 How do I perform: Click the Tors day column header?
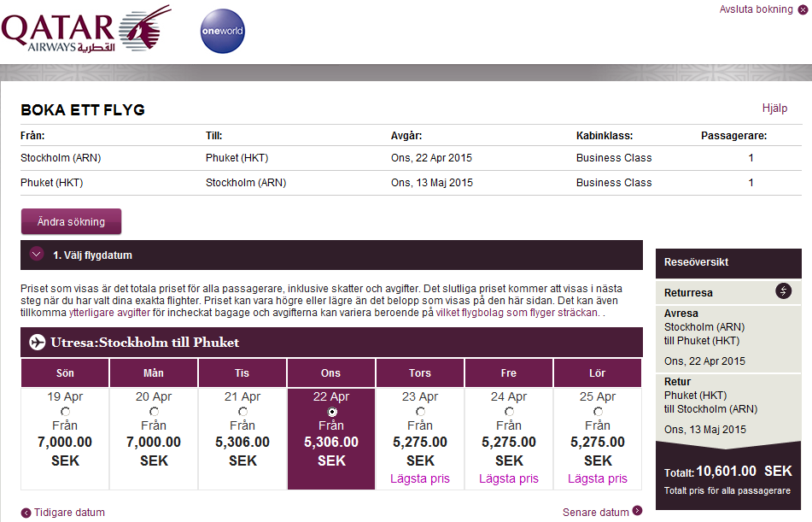[x=420, y=373]
